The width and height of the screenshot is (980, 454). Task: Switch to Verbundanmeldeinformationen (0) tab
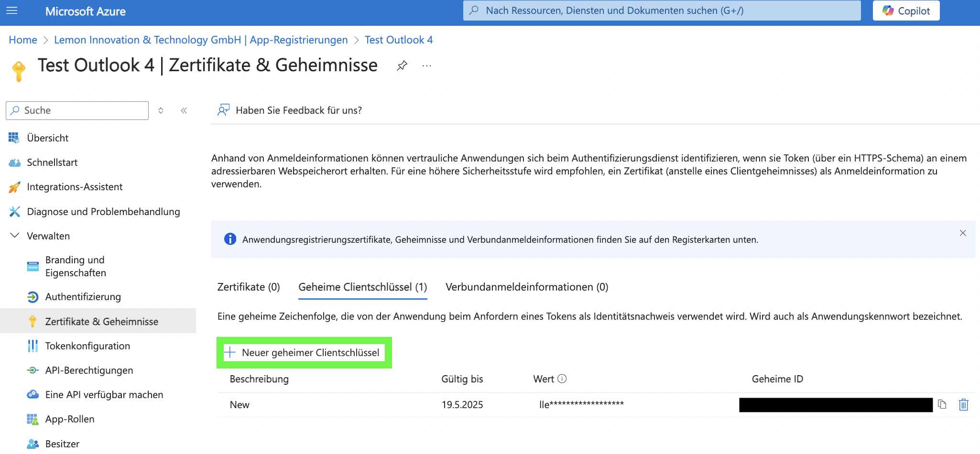pyautogui.click(x=527, y=287)
